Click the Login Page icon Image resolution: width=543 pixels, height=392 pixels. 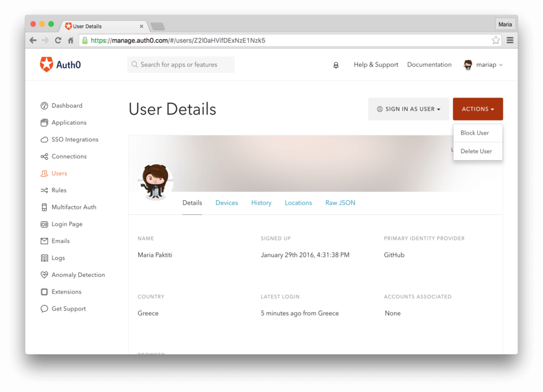pyautogui.click(x=44, y=224)
